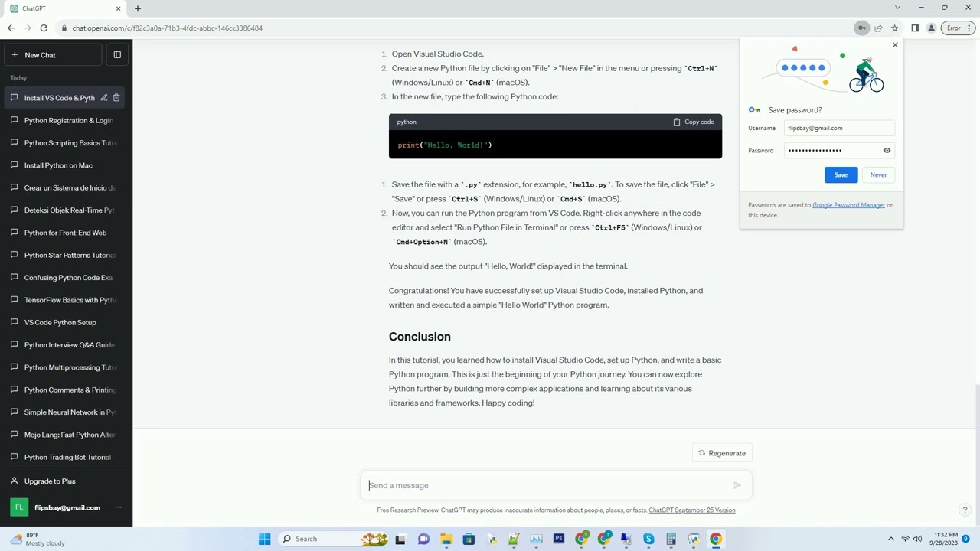The height and width of the screenshot is (551, 980).
Task: Launch Photoshop from the taskbar
Action: (559, 539)
